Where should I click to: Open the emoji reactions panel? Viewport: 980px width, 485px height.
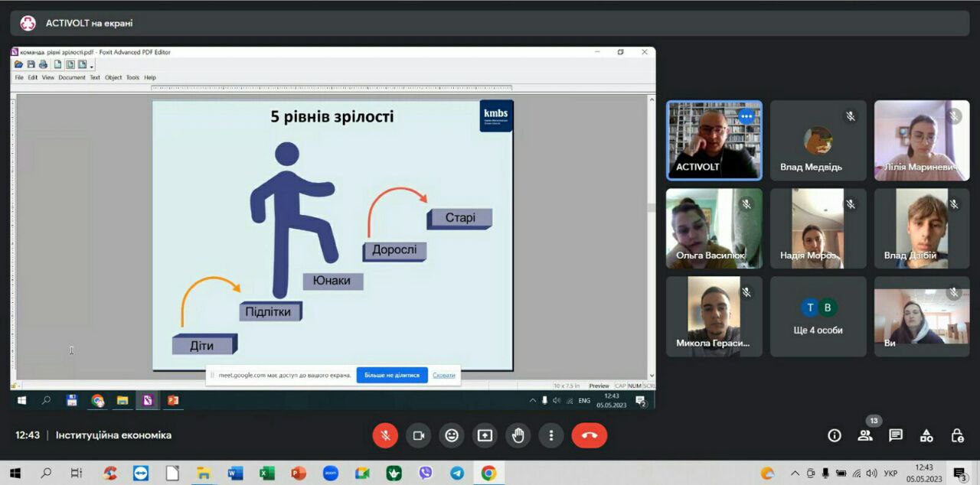[452, 435]
